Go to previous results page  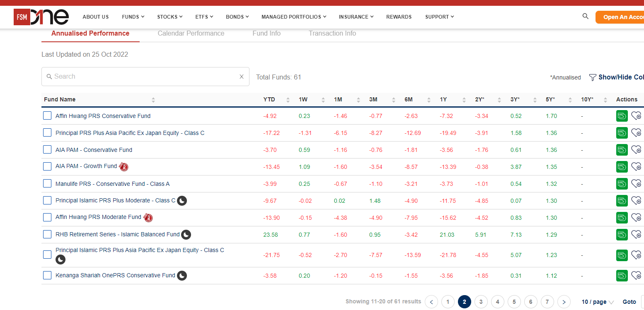pyautogui.click(x=431, y=302)
